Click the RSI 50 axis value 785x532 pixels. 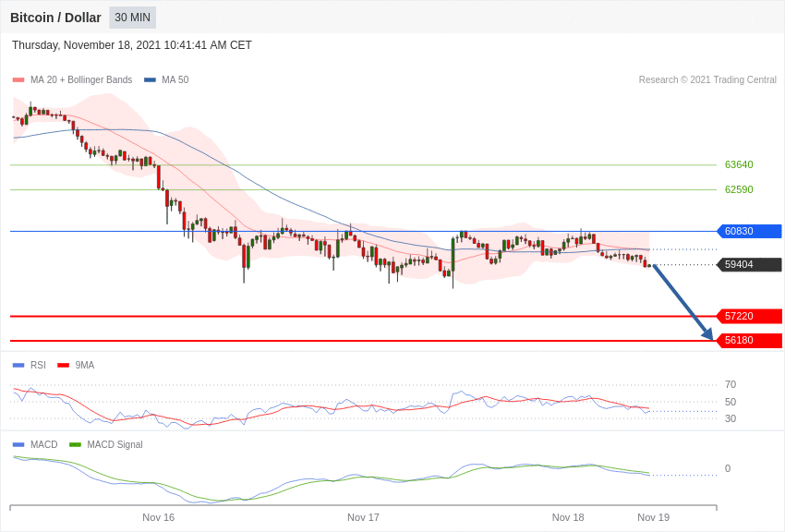pyautogui.click(x=731, y=402)
